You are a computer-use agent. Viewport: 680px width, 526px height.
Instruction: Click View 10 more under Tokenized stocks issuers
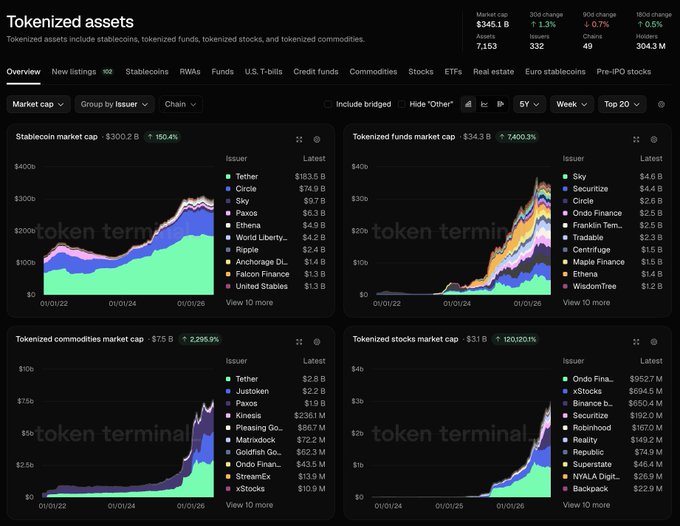(x=586, y=505)
